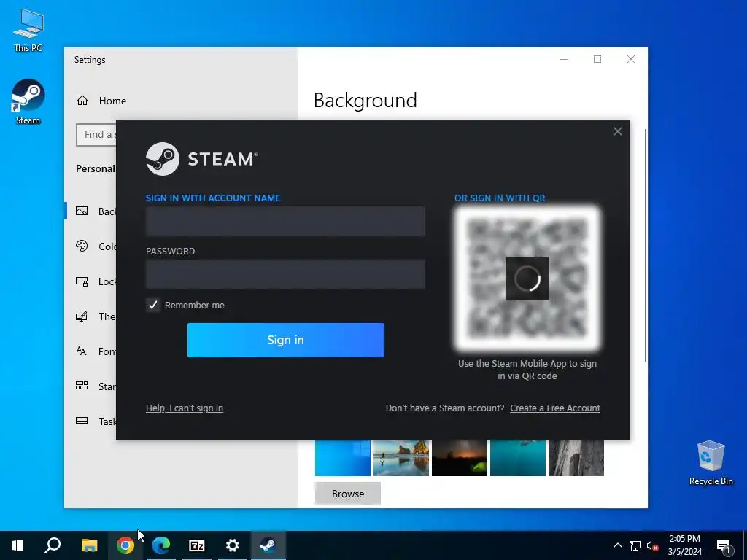Viewport: 747px width, 560px height.
Task: Close the Steam sign-in dialog
Action: click(x=617, y=131)
